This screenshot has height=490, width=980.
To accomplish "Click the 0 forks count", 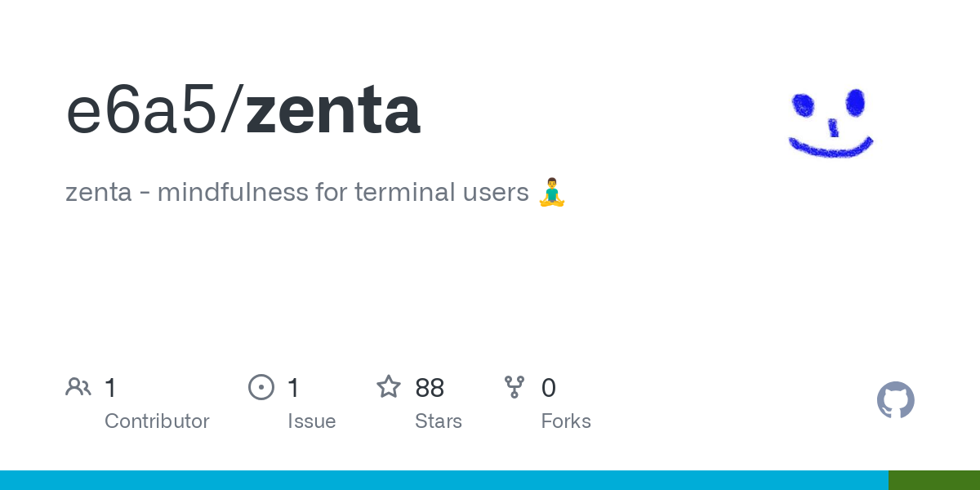I will coord(549,388).
